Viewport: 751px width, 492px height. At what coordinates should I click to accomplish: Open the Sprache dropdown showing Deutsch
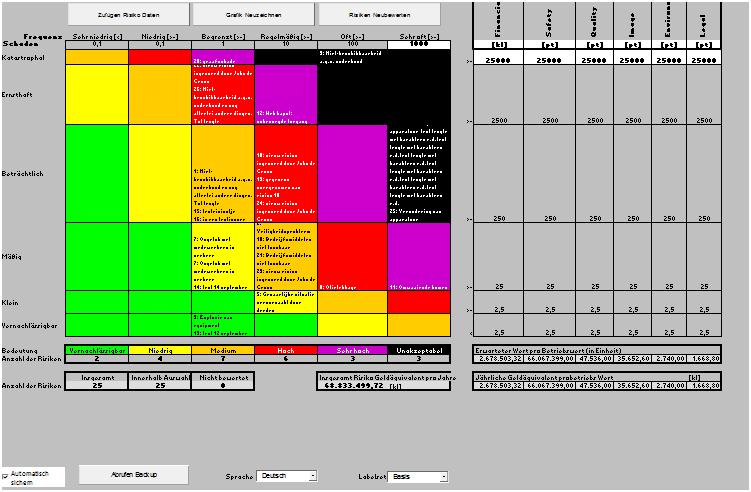[286, 476]
